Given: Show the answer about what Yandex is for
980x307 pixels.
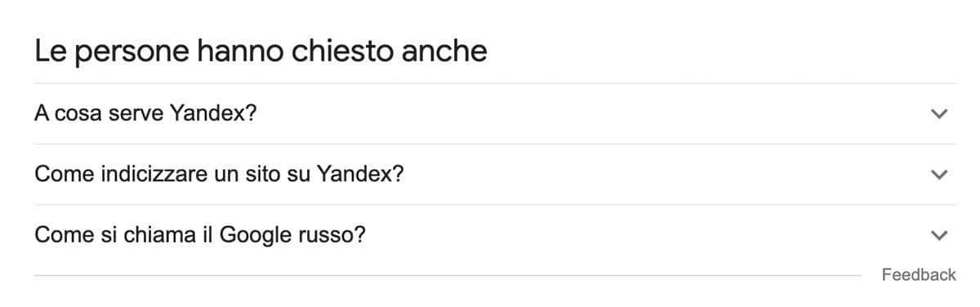Looking at the screenshot, I should (x=495, y=113).
